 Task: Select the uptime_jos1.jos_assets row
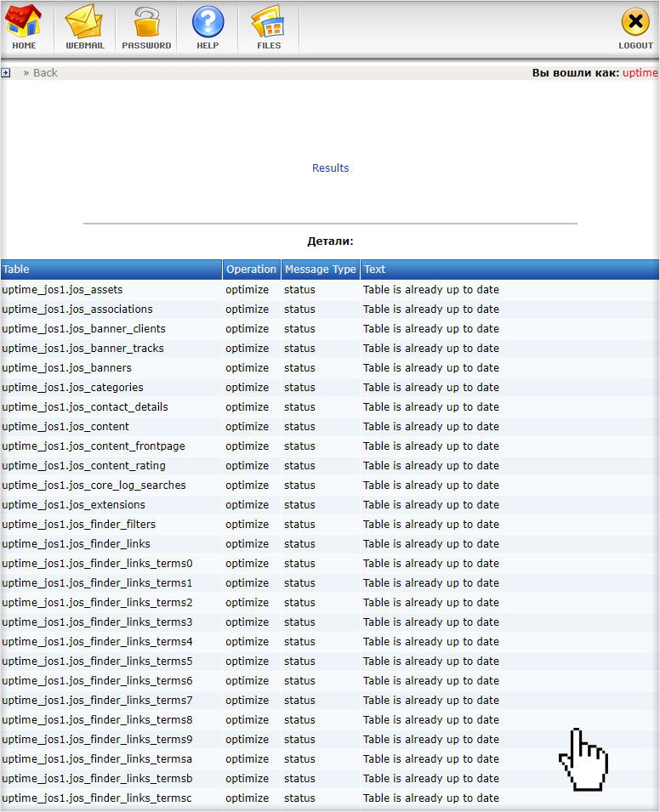coord(330,289)
